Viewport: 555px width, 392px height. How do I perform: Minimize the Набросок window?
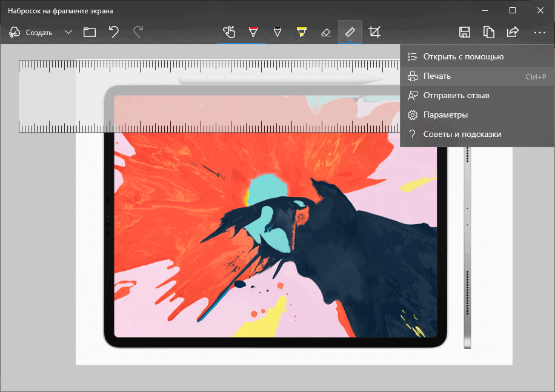[x=485, y=11]
